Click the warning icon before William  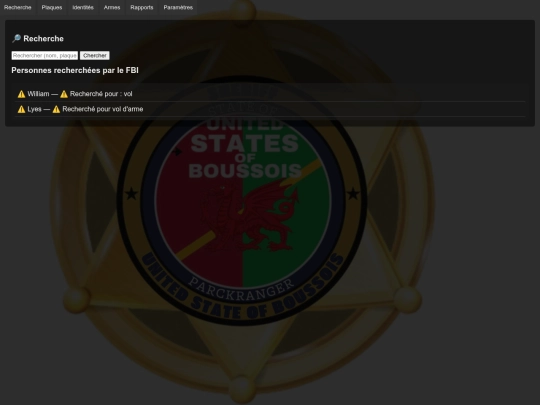pos(21,94)
